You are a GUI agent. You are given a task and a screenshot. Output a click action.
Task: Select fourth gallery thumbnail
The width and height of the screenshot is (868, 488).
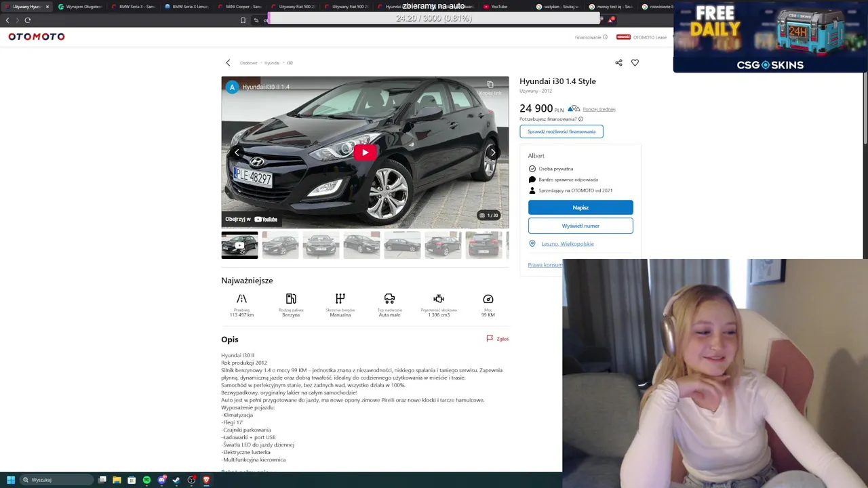(361, 245)
